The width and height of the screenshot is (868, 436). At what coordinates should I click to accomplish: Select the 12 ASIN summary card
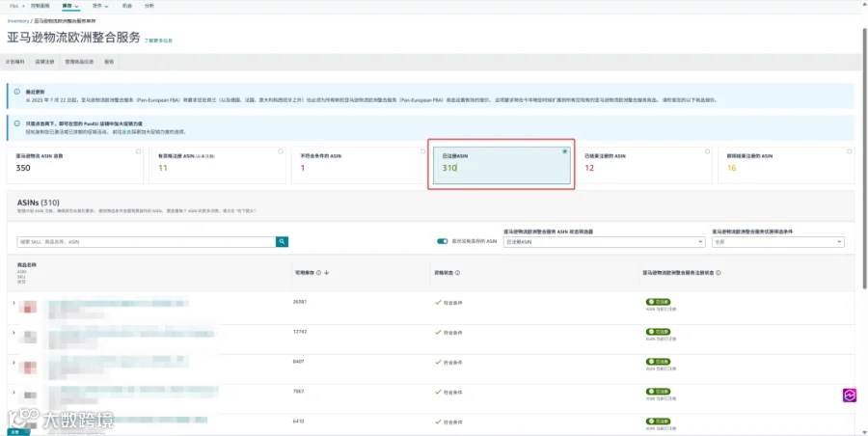[x=644, y=165]
